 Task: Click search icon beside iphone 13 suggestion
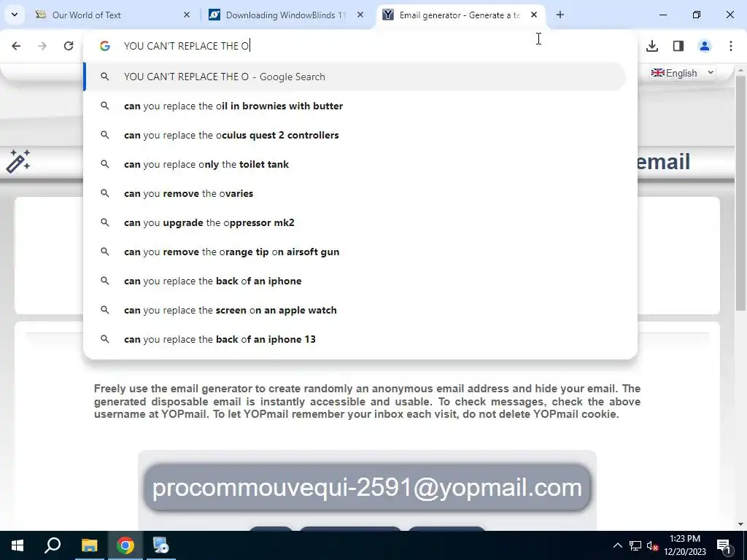pos(105,339)
